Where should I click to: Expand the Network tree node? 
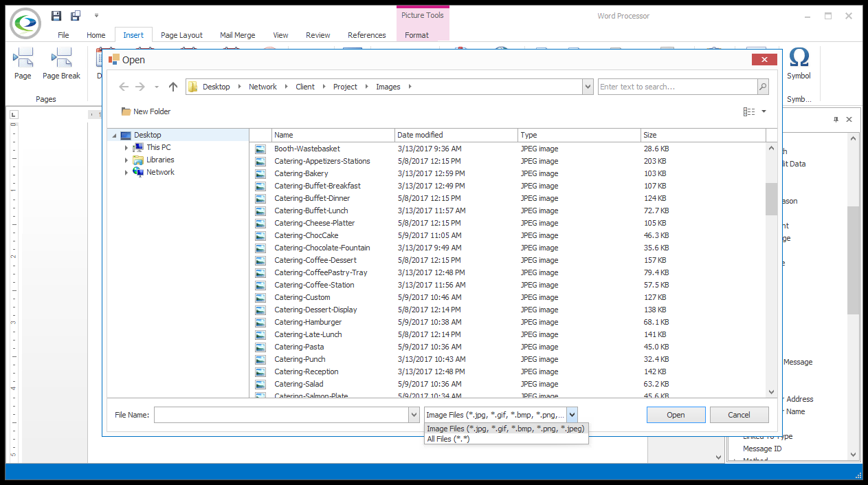[x=126, y=173]
